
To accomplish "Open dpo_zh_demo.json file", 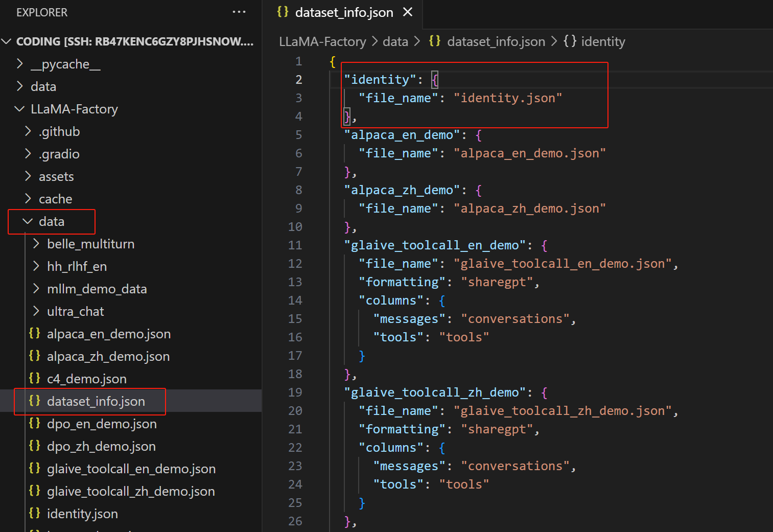I will pyautogui.click(x=101, y=446).
